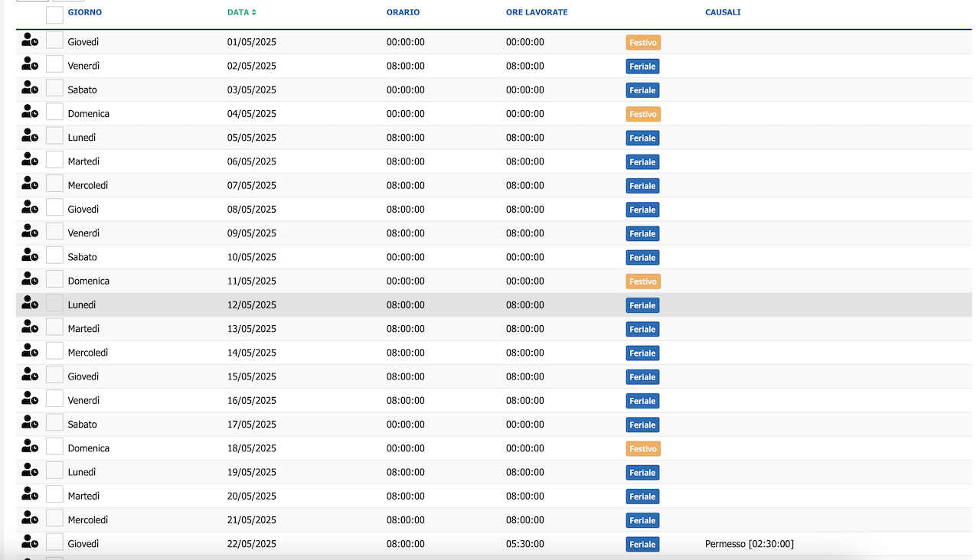Click the Feriale badge for 02/05/2025
The width and height of the screenshot is (980, 560).
[642, 67]
